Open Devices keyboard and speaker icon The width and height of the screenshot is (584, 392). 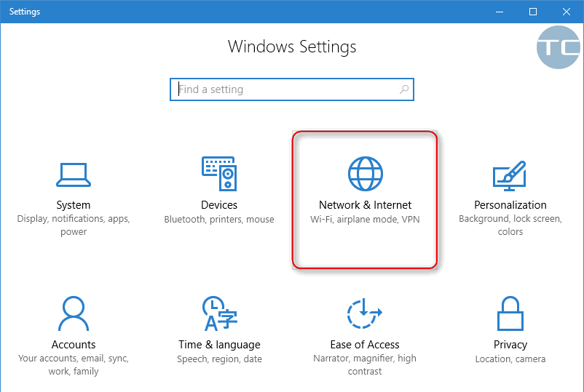(219, 174)
